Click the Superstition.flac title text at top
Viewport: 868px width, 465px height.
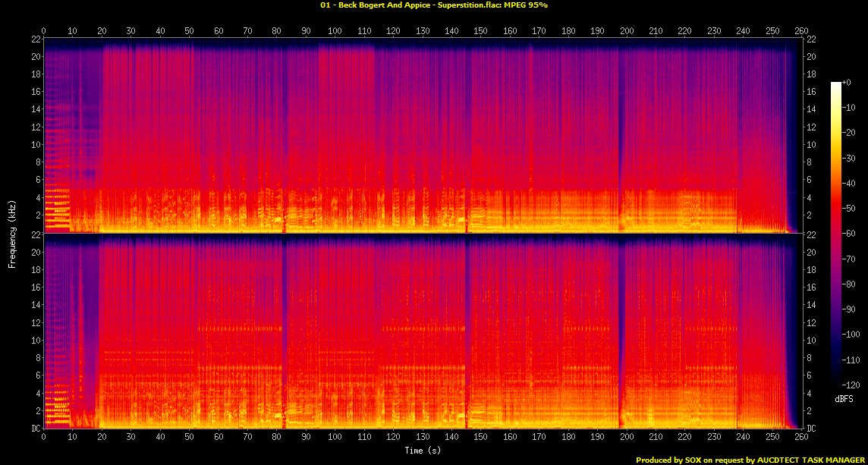click(434, 5)
